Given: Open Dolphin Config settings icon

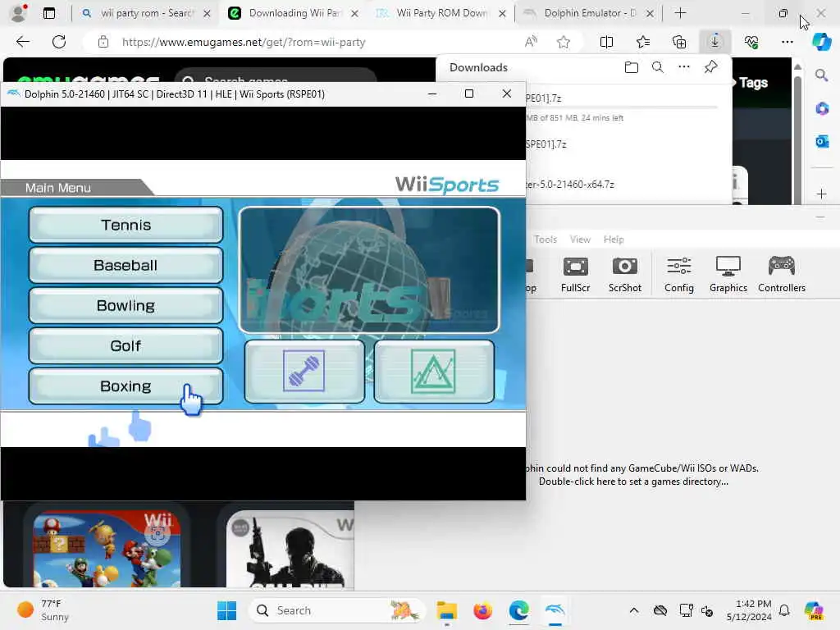Looking at the screenshot, I should (x=679, y=274).
